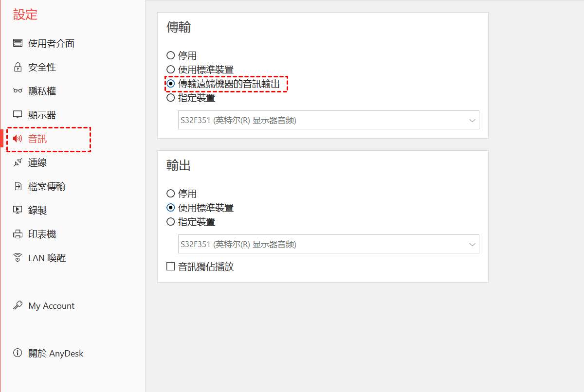Click the 檔案傳輸 file transfer icon
584x392 pixels.
tap(18, 186)
